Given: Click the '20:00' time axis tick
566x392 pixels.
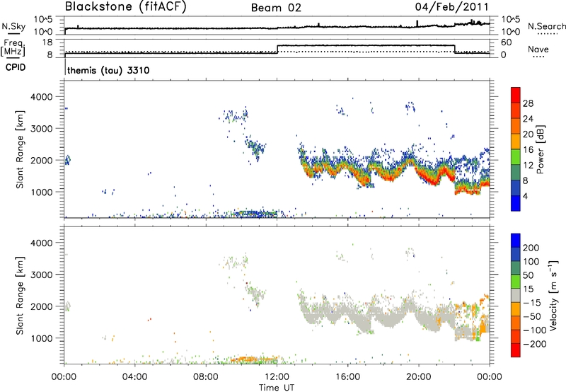Looking at the screenshot, I should (x=419, y=377).
